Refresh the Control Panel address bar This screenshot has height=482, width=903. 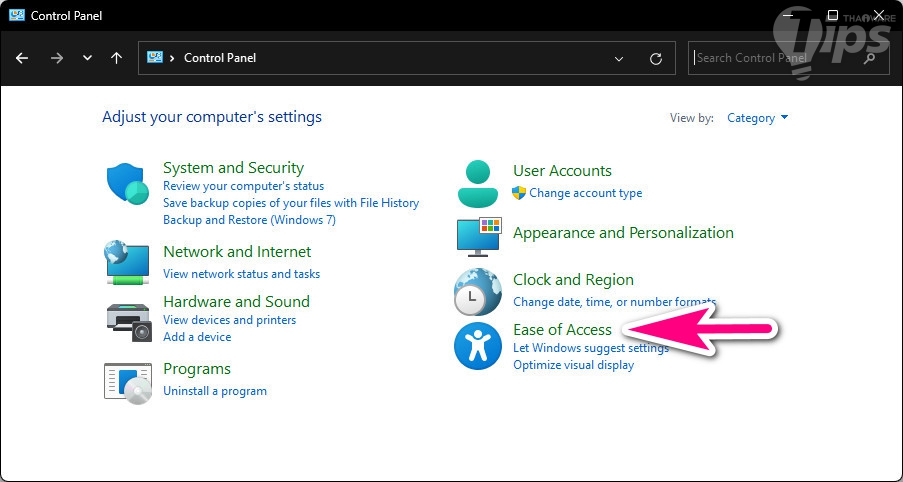656,58
